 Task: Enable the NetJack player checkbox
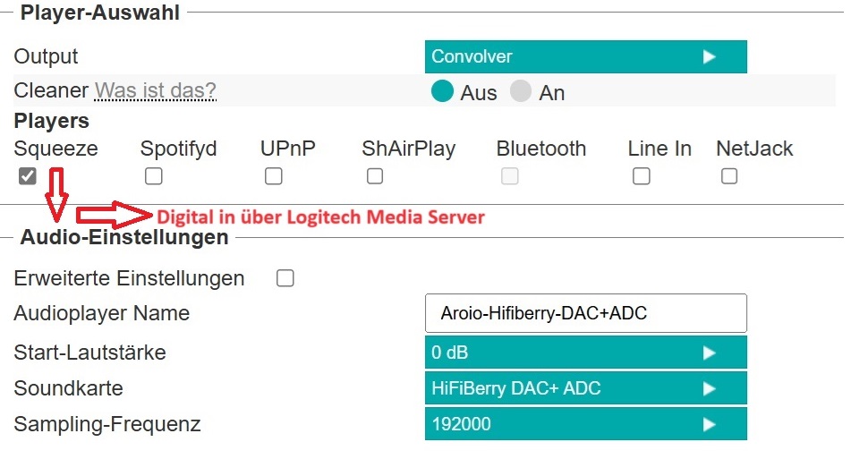[729, 176]
